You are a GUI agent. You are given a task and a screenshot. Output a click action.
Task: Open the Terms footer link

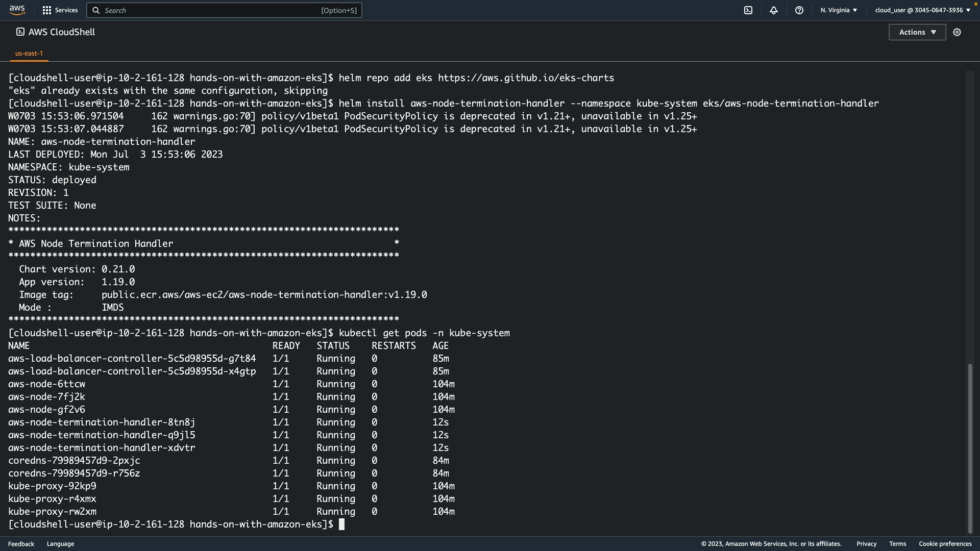(897, 544)
